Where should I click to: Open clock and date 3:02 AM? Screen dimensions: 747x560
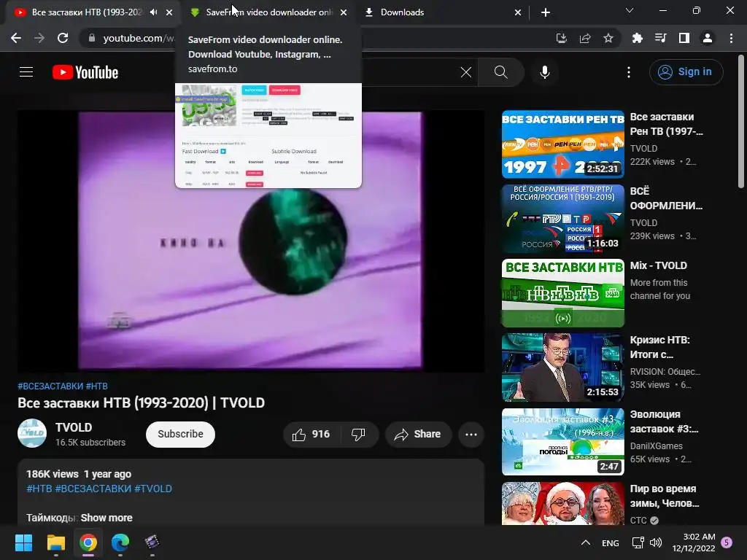(694, 542)
